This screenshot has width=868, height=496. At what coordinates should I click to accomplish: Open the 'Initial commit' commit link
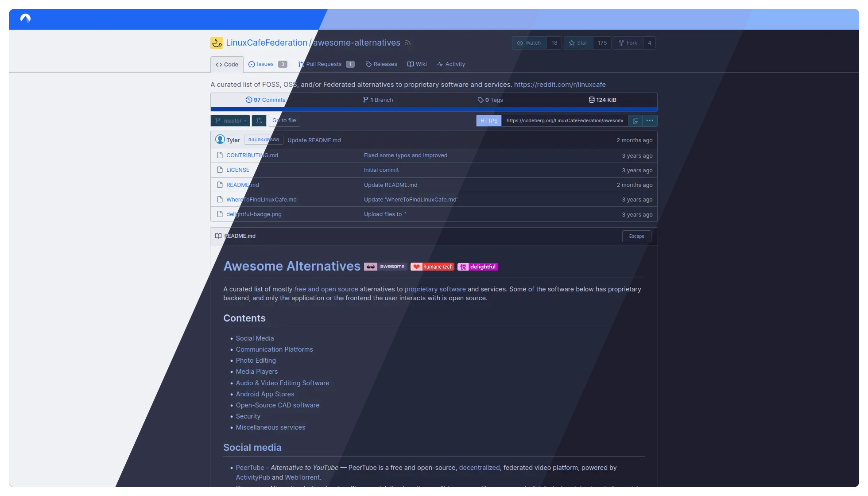381,170
